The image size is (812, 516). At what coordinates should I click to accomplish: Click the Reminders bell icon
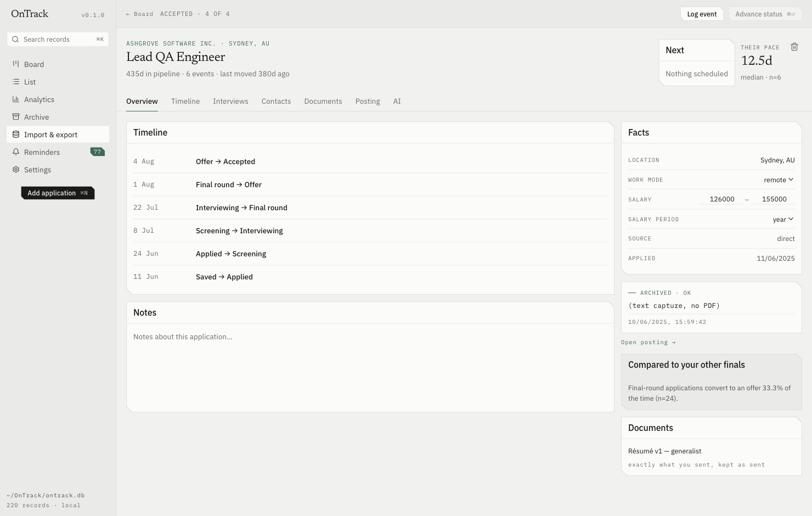pyautogui.click(x=16, y=152)
